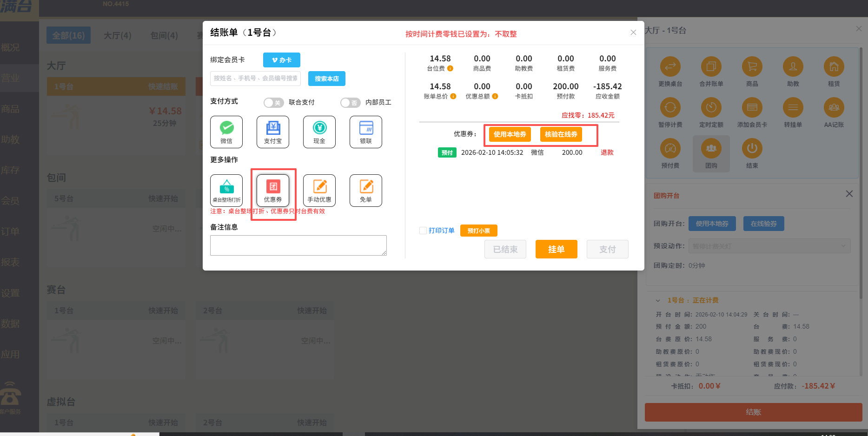The height and width of the screenshot is (436, 868).
Task: Switch to the 大厅(4) tab
Action: point(117,35)
